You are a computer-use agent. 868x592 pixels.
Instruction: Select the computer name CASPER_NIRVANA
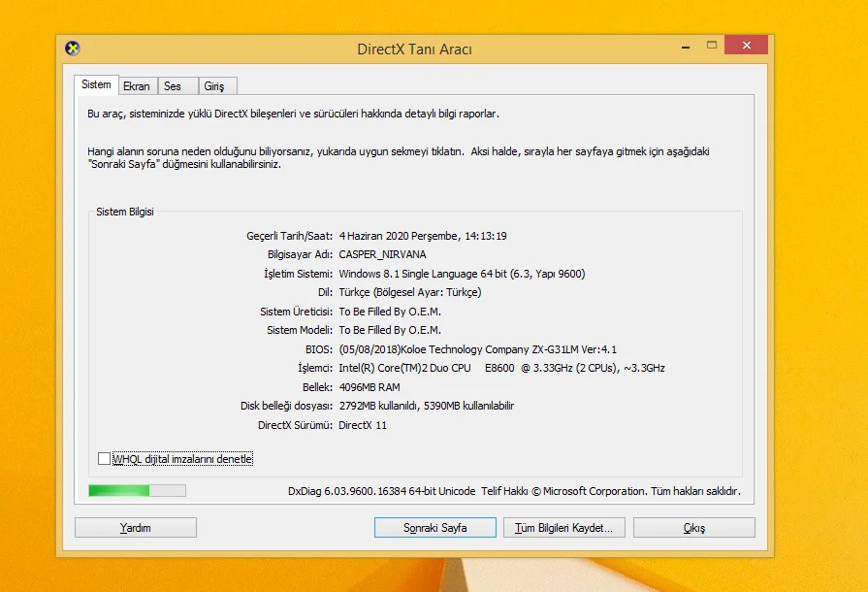(382, 254)
